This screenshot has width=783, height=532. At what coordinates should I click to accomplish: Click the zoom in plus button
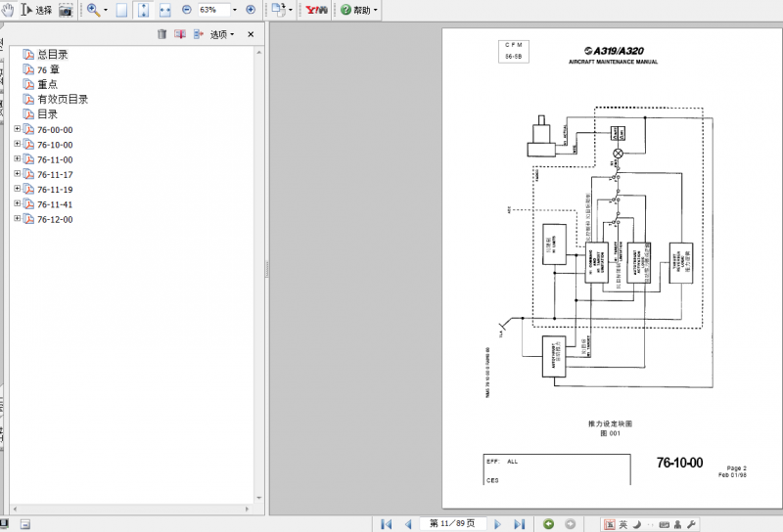tap(251, 10)
